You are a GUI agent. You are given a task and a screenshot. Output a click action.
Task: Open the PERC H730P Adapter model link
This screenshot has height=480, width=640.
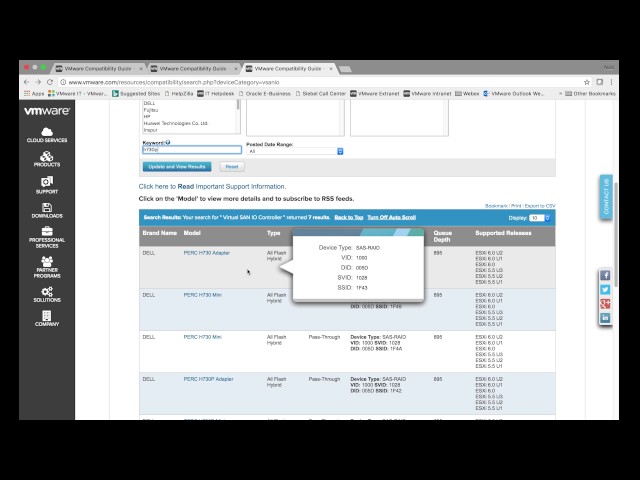[x=208, y=379]
